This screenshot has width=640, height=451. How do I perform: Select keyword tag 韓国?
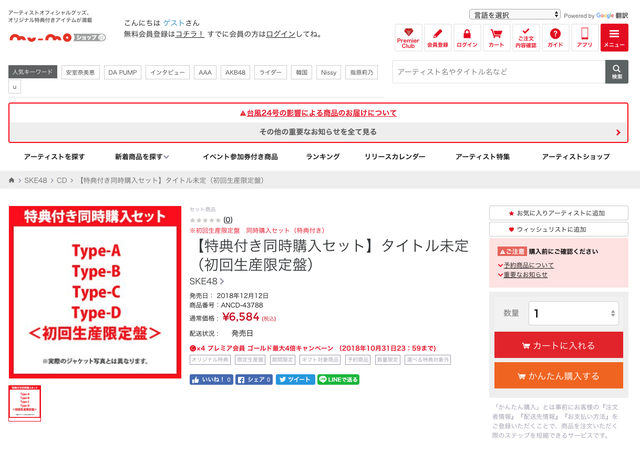(x=302, y=72)
